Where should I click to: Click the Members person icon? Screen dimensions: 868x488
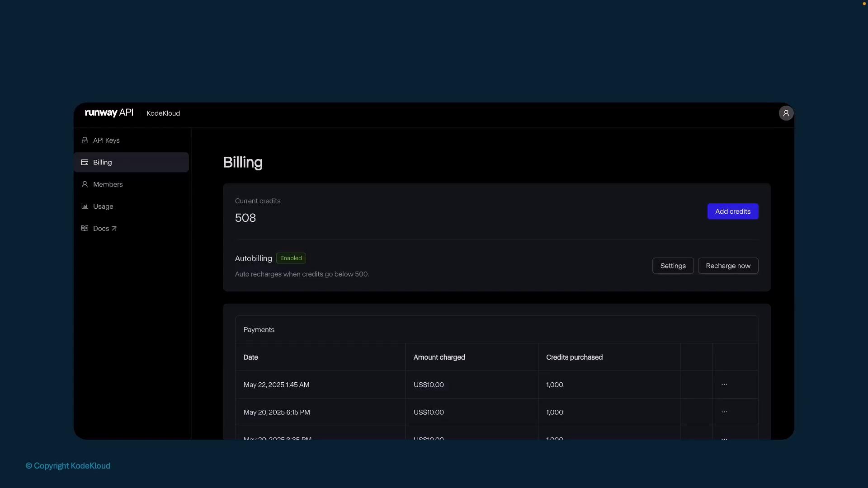85,184
